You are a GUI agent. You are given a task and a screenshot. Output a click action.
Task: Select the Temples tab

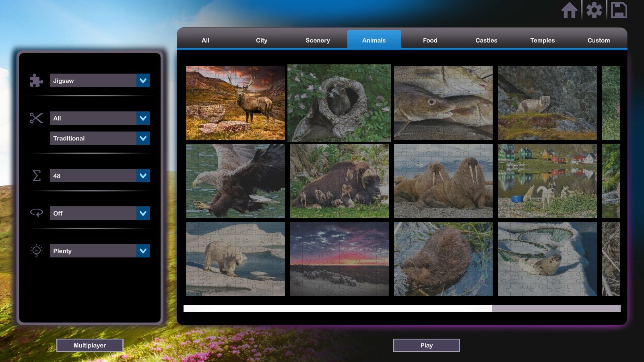click(542, 40)
